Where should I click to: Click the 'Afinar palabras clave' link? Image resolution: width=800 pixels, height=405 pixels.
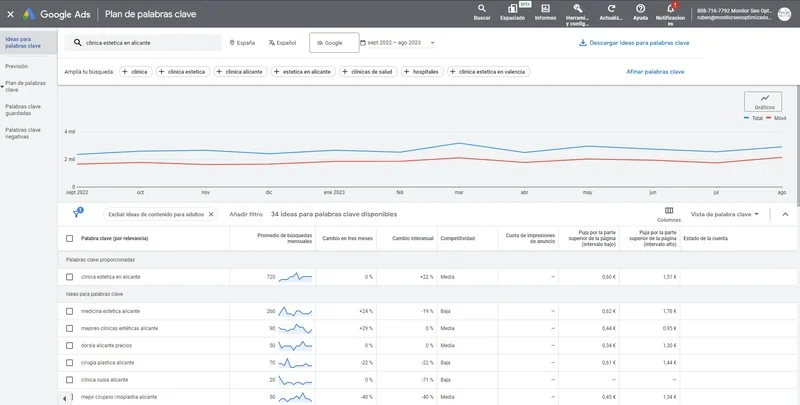(655, 72)
